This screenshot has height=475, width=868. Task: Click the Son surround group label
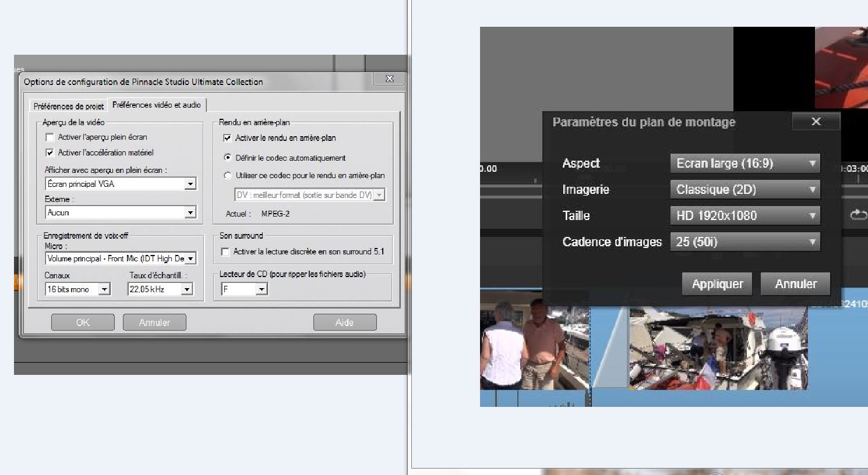[x=241, y=236]
